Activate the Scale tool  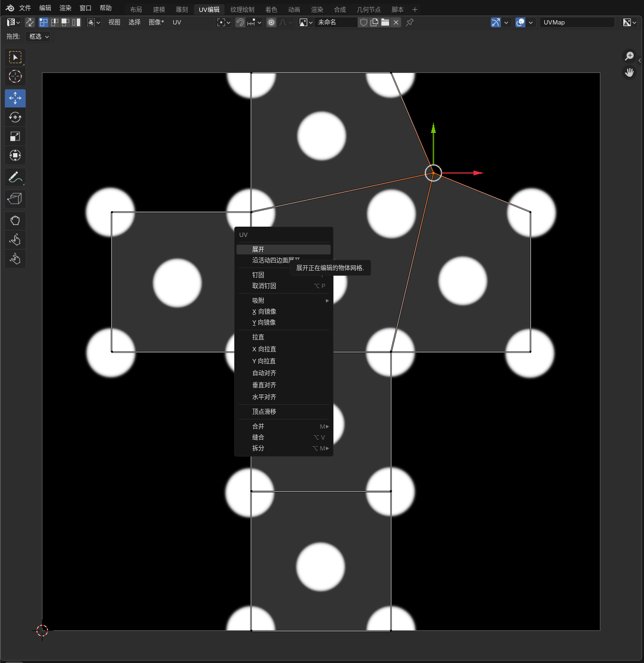point(15,136)
